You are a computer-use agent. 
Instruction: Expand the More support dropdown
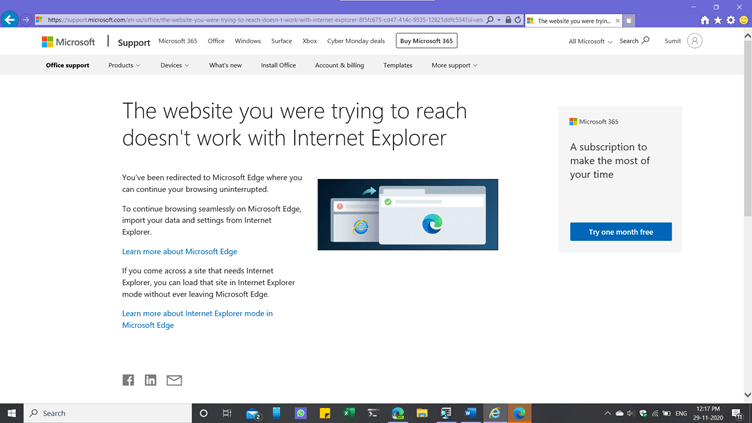pyautogui.click(x=454, y=65)
